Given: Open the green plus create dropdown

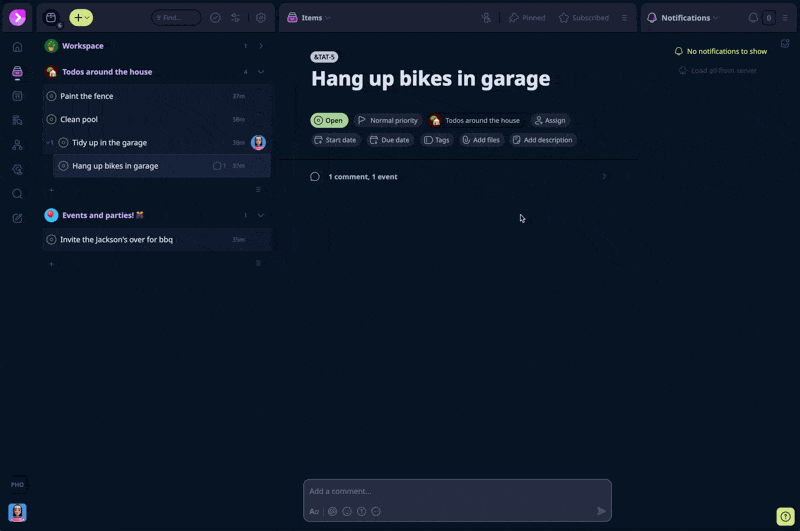Looking at the screenshot, I should pos(81,18).
